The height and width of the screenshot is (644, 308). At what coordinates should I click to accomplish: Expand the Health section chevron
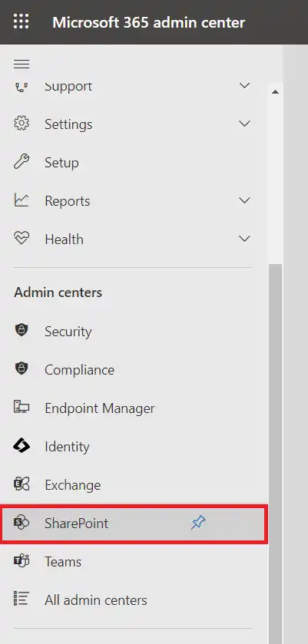pos(245,239)
